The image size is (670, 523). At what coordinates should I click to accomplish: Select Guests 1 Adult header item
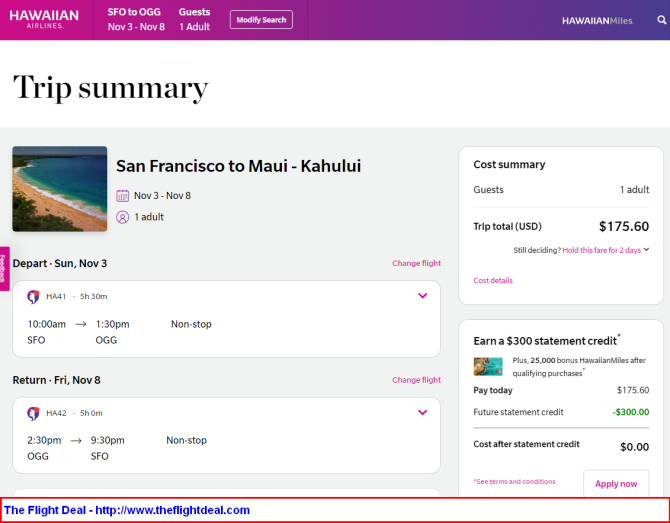pyautogui.click(x=194, y=19)
